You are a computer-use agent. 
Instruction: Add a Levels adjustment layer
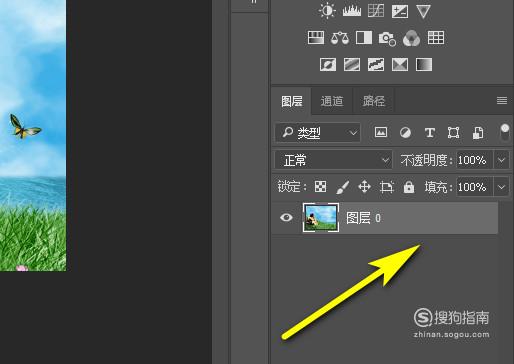pyautogui.click(x=352, y=11)
